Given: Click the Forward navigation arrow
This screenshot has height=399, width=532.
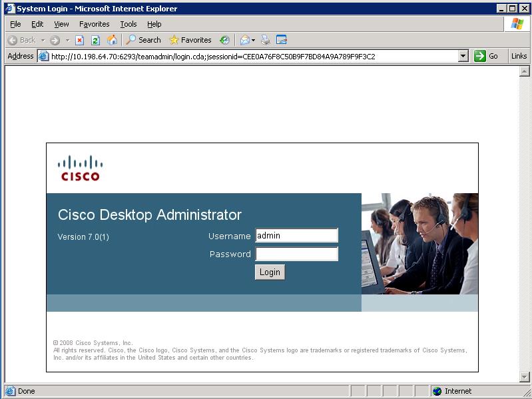Looking at the screenshot, I should click(x=55, y=41).
